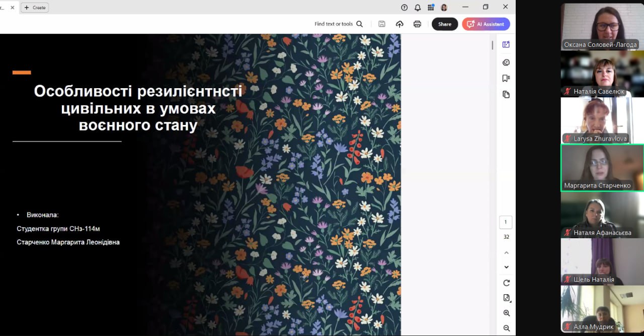The height and width of the screenshot is (336, 644).
Task: Click the cloud upload icon
Action: 399,24
